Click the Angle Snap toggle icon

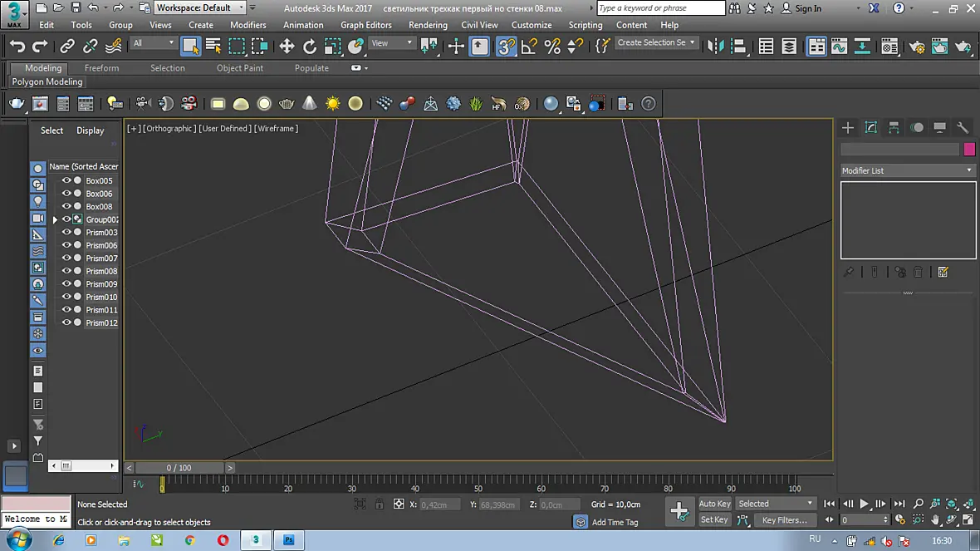pyautogui.click(x=529, y=47)
